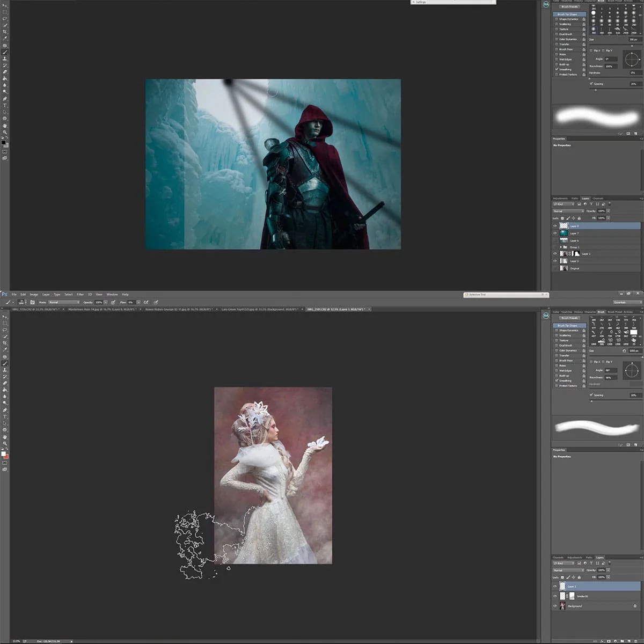
Task: Select the Zoom tool in the left toolbar
Action: coord(5,443)
